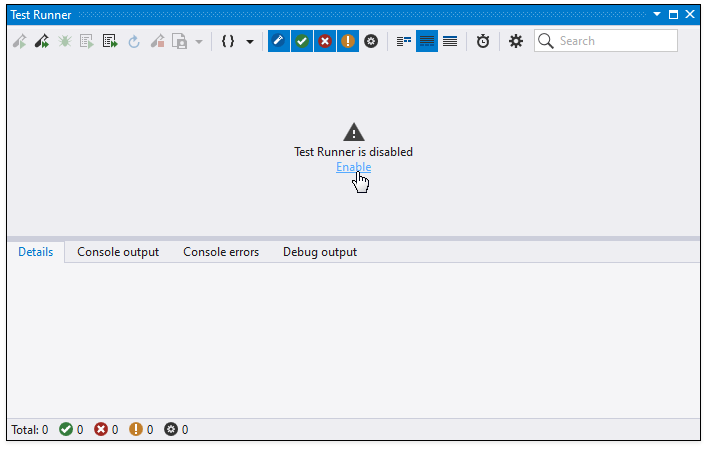Click the Total: 0 status bar label
The image size is (707, 449).
click(x=30, y=430)
